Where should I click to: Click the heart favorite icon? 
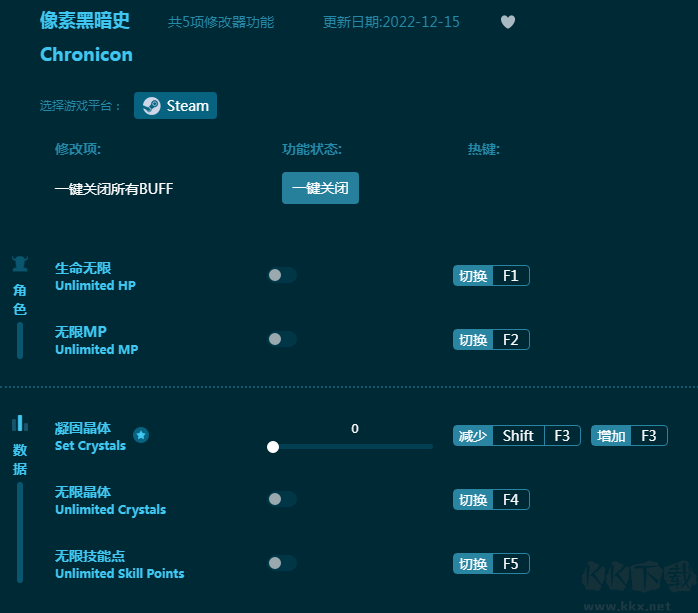click(x=508, y=22)
